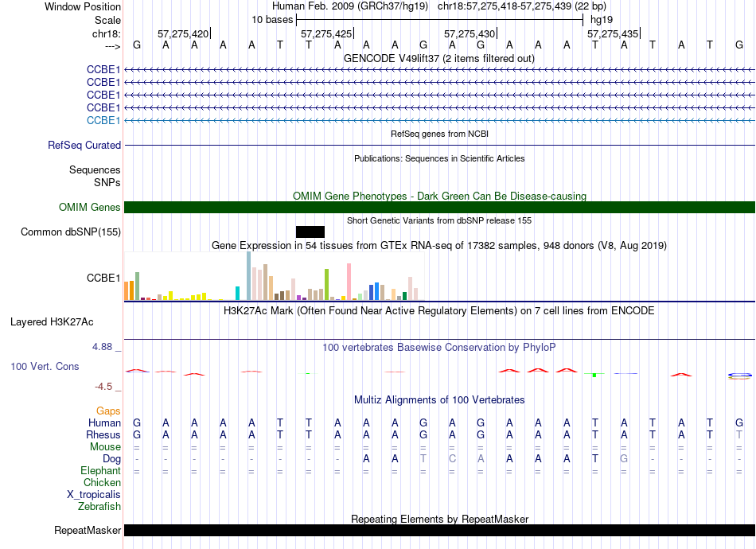Click the 100 Vert. Cons label
The image size is (756, 549).
[x=45, y=366]
